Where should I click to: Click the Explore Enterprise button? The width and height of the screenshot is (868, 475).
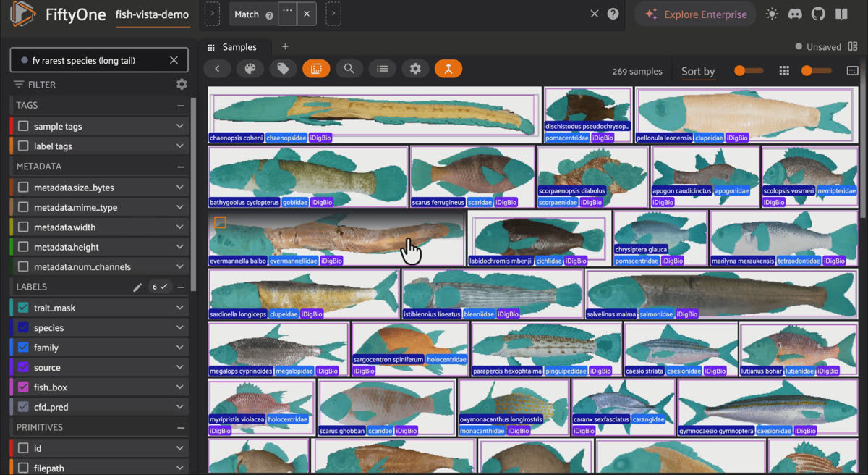(695, 14)
